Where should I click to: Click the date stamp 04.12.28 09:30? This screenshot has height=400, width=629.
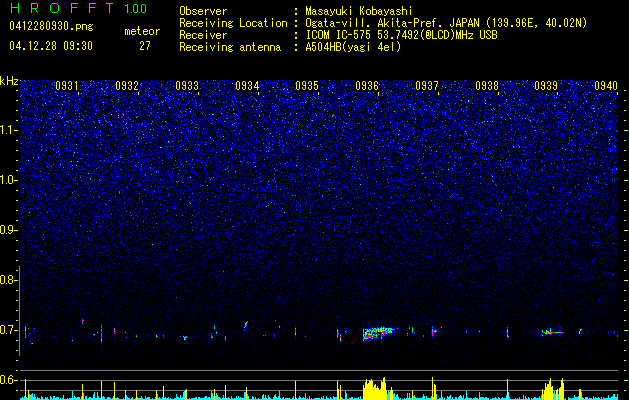(51, 46)
